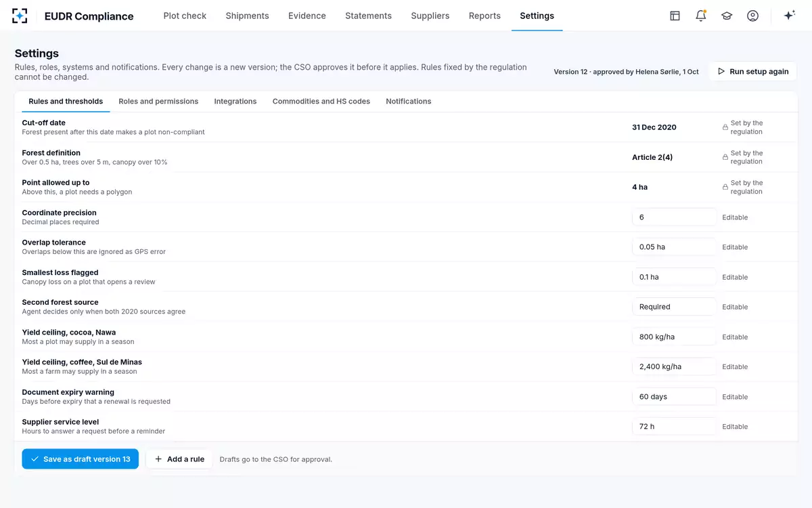Screen dimensions: 812x508
Task: Click 'Yield ceiling, coffee, Sul de Minas' label
Action: tap(82, 362)
